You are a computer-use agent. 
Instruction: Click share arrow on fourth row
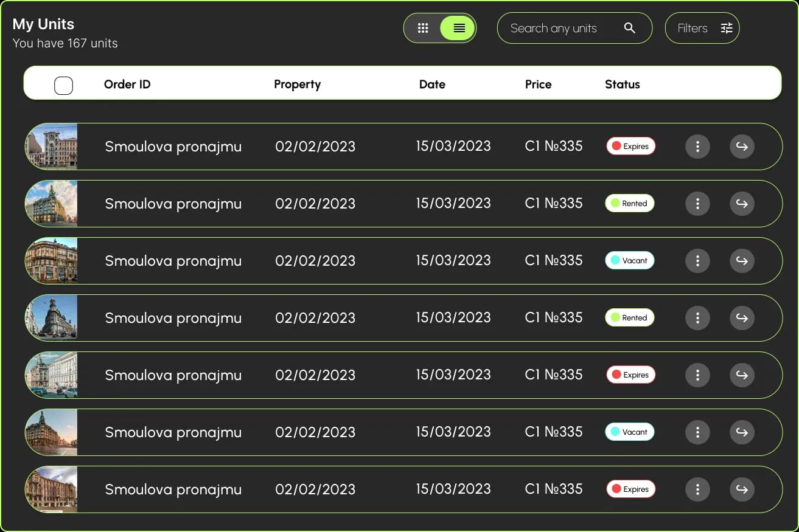tap(742, 318)
